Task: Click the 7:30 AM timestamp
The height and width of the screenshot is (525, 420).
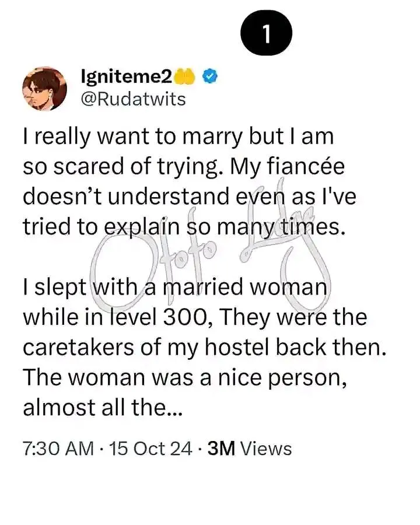Action: [x=58, y=449]
